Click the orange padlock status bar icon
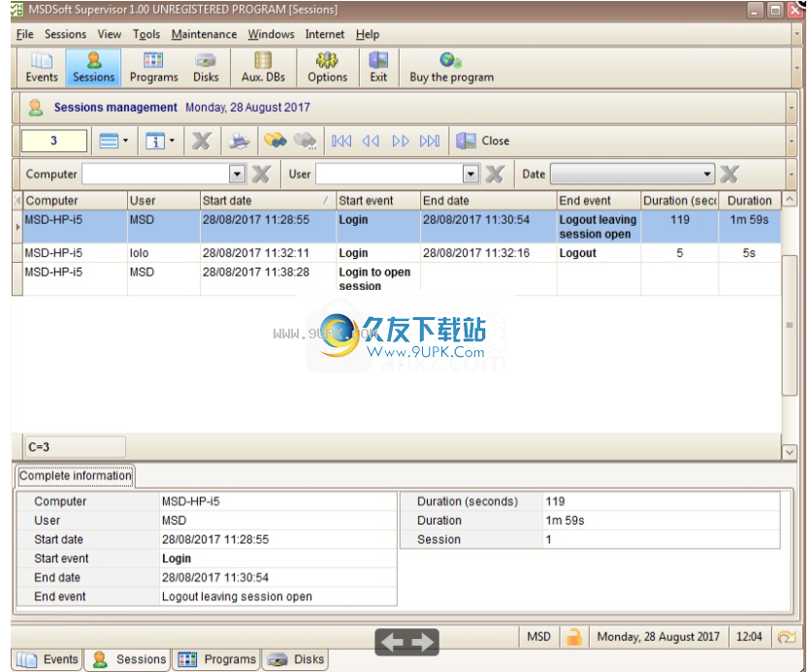The image size is (812, 672). pyautogui.click(x=573, y=637)
